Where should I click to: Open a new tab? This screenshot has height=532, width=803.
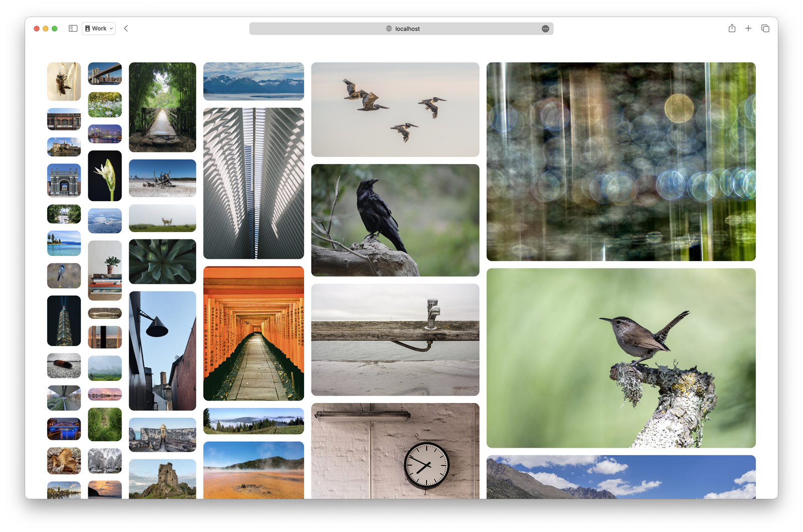pos(748,29)
